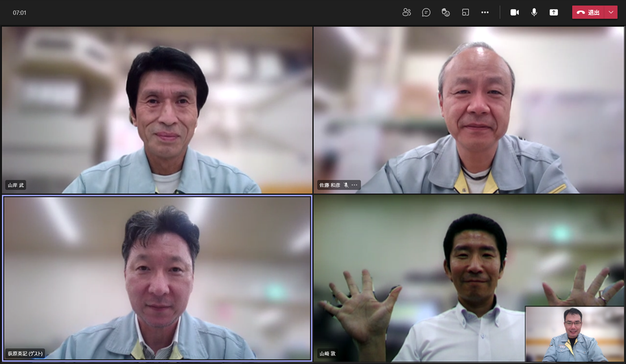Click the red 退出 leave button
626x364 pixels.
pos(589,12)
